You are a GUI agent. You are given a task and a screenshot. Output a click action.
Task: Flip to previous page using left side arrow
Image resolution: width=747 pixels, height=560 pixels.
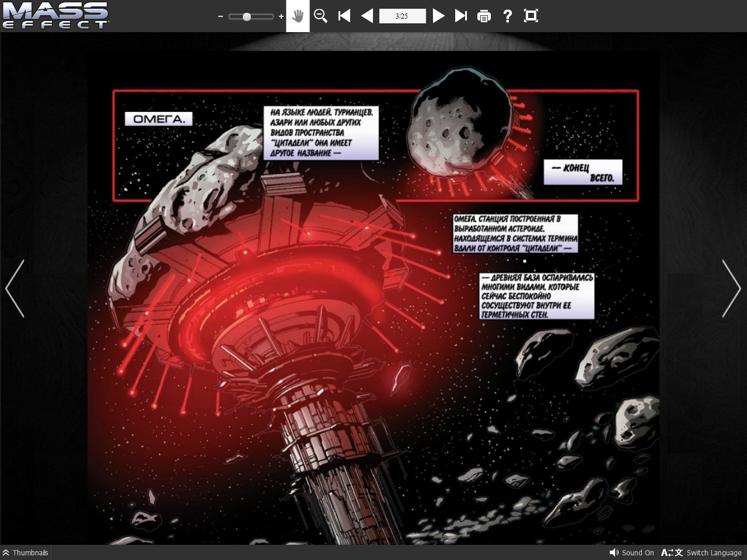[x=15, y=288]
